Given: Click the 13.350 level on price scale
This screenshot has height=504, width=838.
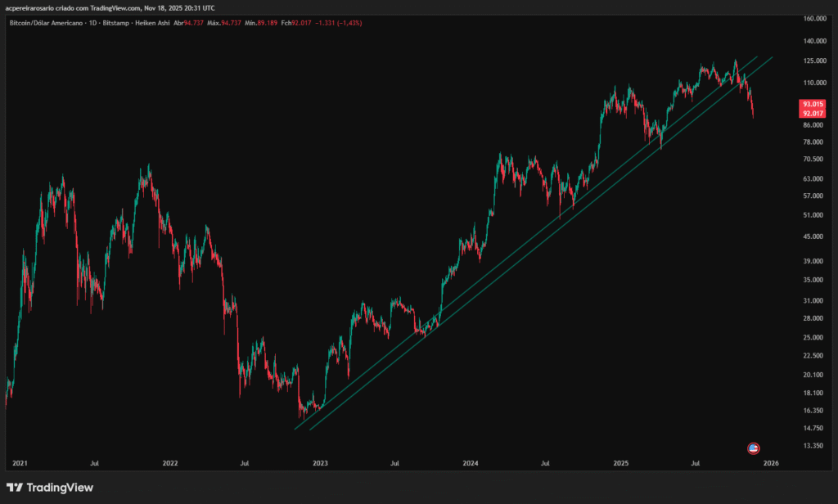Looking at the screenshot, I should click(x=813, y=446).
